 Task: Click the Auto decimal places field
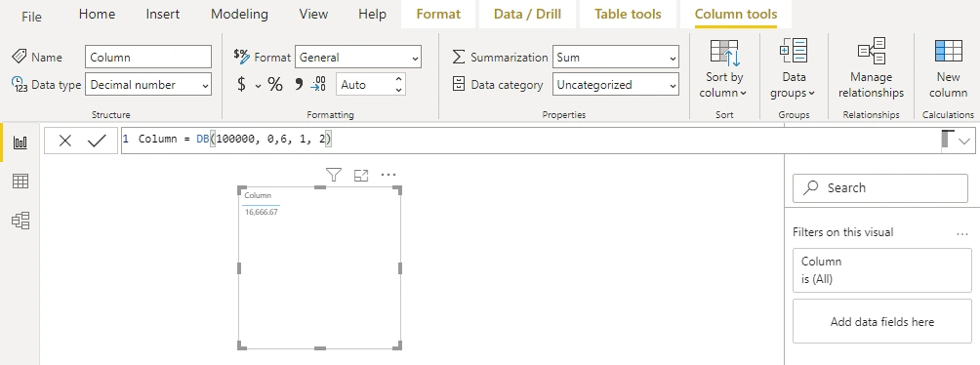365,84
